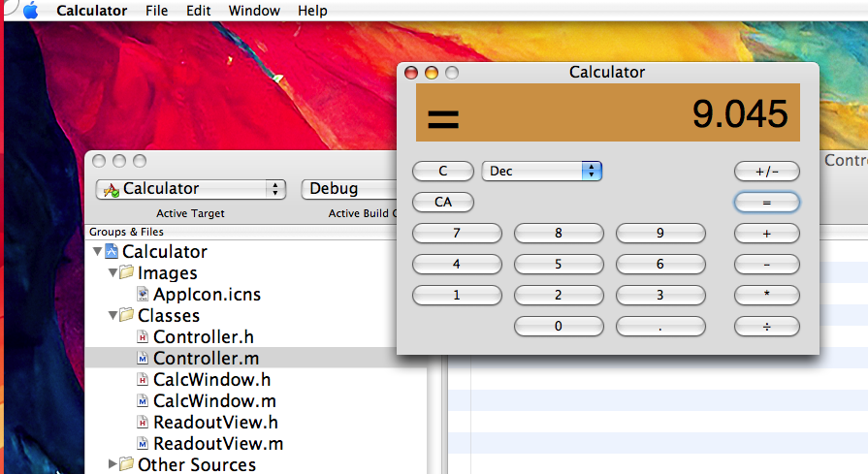Select Controller.m in the file tree

coord(206,359)
